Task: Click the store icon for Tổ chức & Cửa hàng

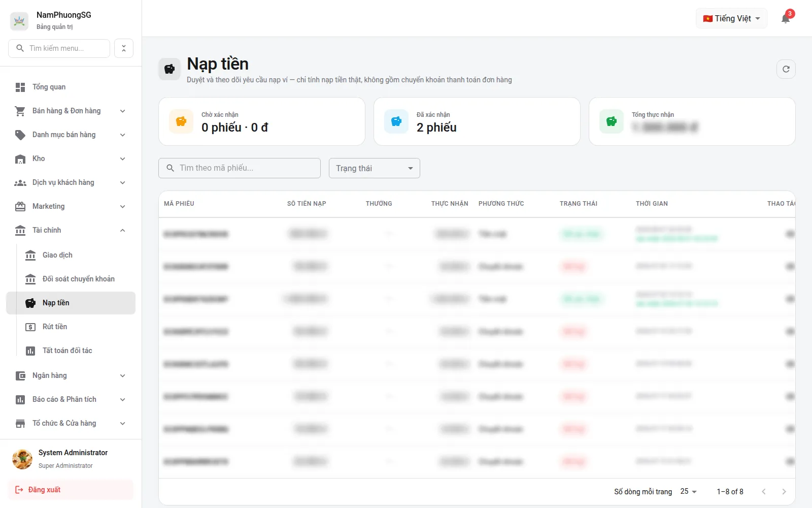Action: point(20,423)
